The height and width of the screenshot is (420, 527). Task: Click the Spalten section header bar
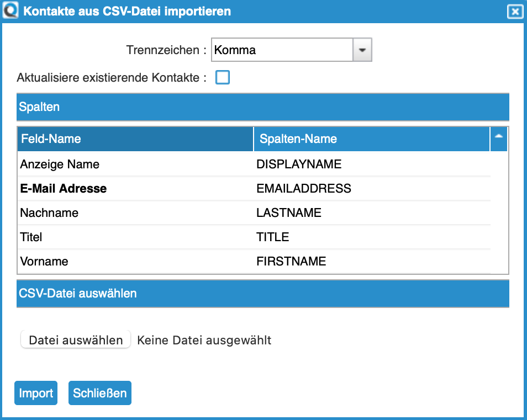[x=262, y=107]
